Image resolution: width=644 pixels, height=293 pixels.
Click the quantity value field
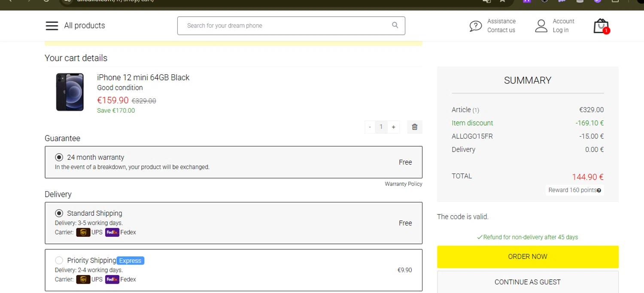tap(381, 127)
